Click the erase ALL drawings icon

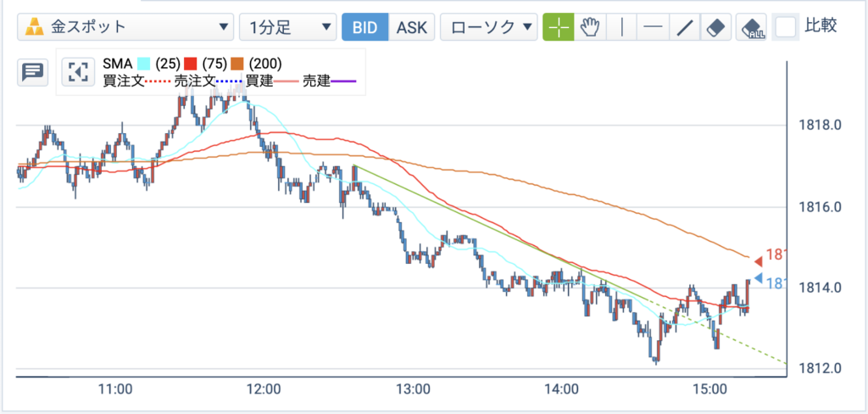751,27
